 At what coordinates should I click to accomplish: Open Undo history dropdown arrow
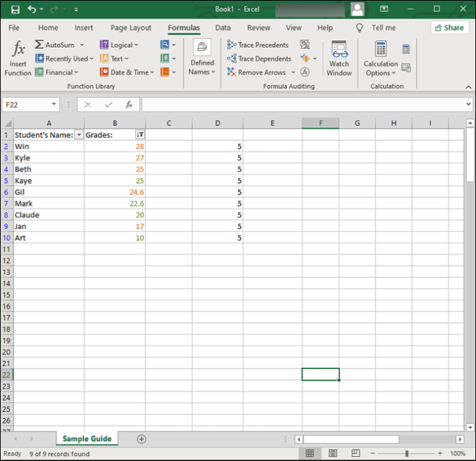click(41, 9)
